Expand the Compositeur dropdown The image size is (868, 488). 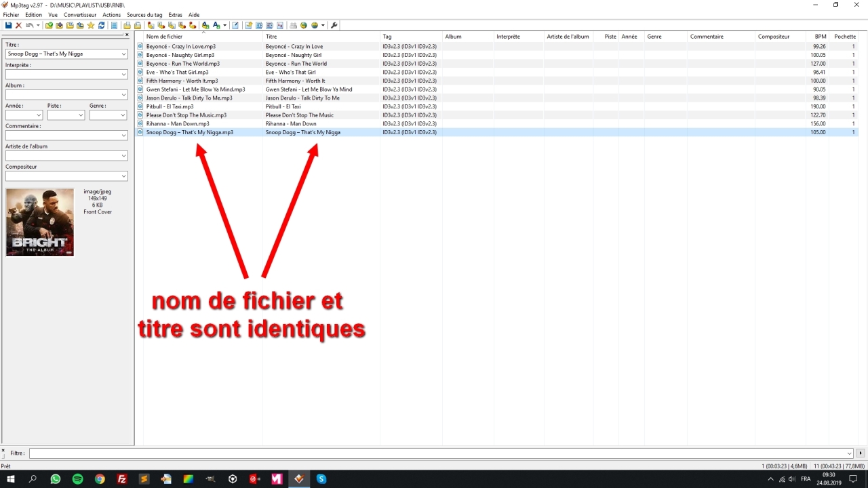click(x=123, y=176)
